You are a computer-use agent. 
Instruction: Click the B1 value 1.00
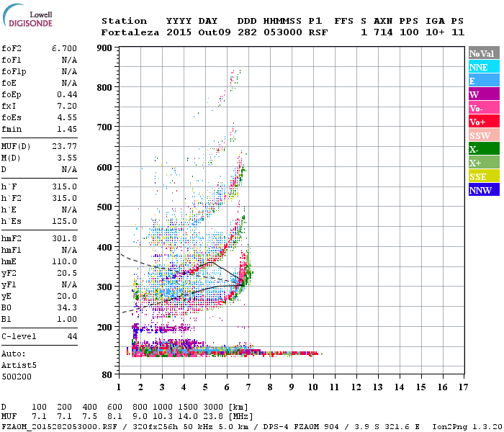click(x=67, y=320)
